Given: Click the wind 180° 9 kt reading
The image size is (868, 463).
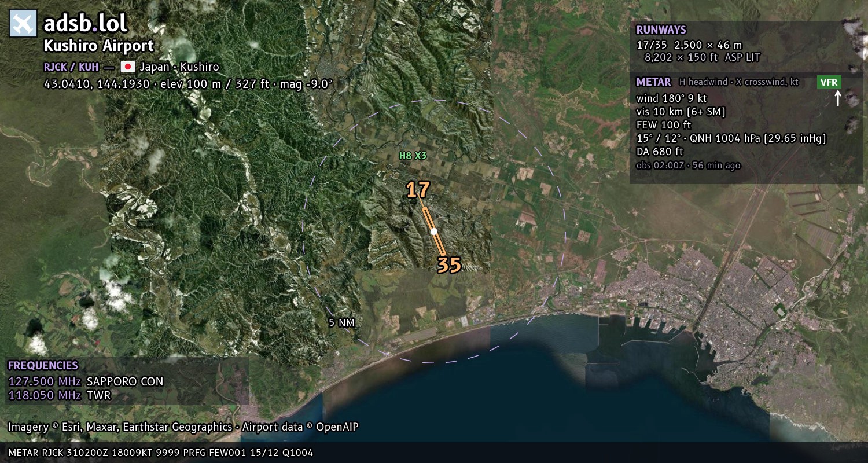Looking at the screenshot, I should (671, 98).
